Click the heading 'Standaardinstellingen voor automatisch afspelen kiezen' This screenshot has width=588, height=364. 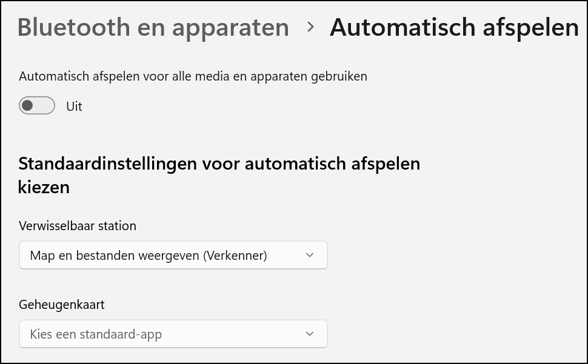(219, 174)
